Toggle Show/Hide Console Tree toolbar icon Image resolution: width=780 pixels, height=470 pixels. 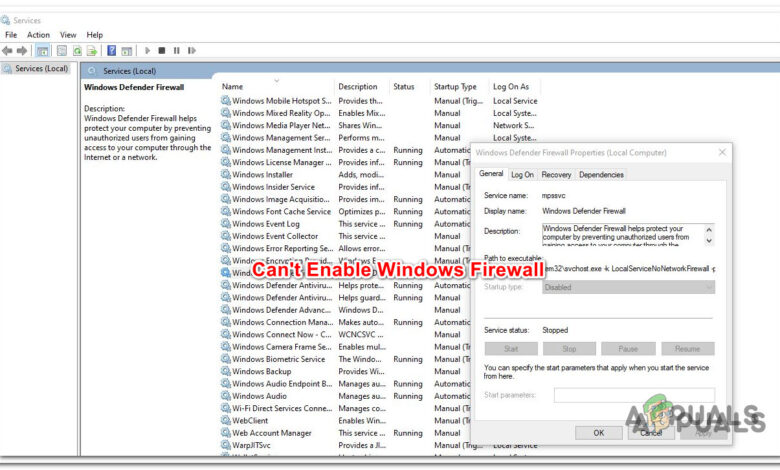(43, 51)
